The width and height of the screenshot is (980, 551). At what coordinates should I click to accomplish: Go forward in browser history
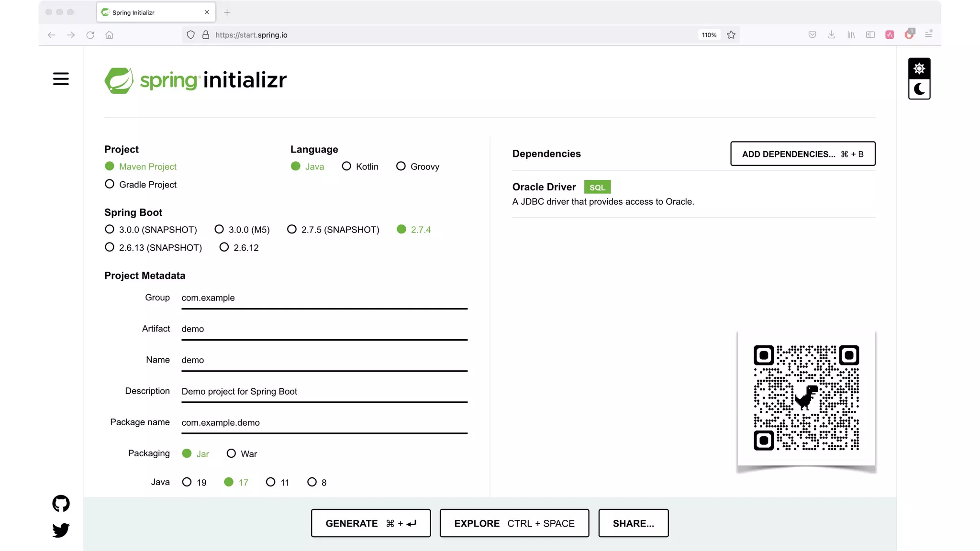[x=71, y=35]
